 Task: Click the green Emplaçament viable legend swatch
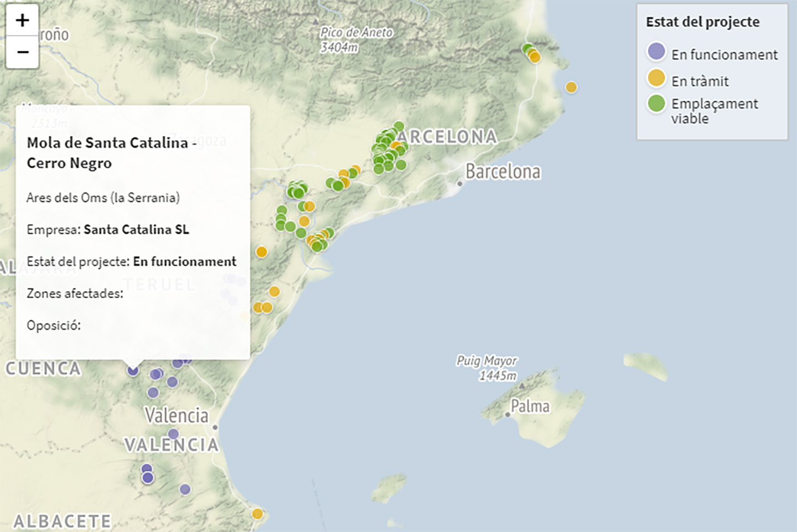(x=656, y=104)
